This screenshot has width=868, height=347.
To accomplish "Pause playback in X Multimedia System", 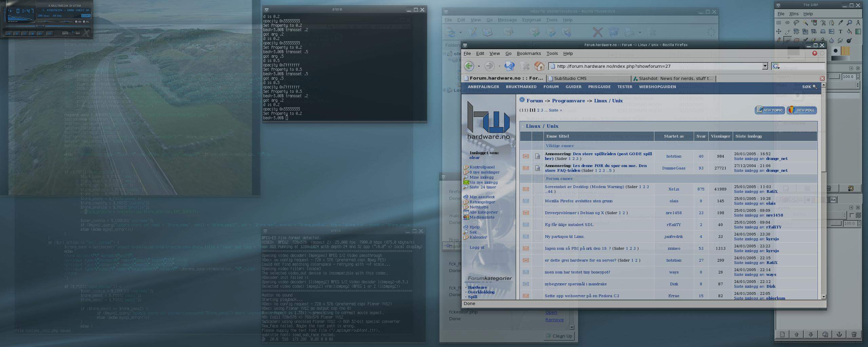I will [x=25, y=33].
